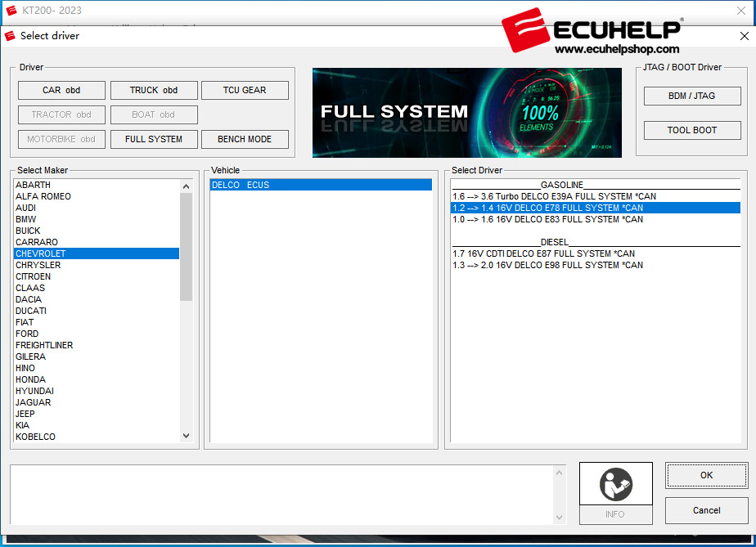Click the MOTORBIKE obd button
This screenshot has width=756, height=547.
pos(61,139)
